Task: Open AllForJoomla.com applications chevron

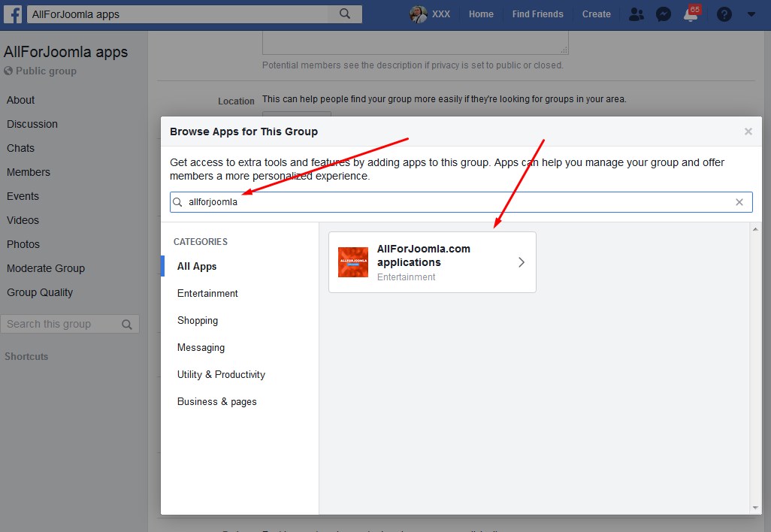Action: pyautogui.click(x=522, y=262)
